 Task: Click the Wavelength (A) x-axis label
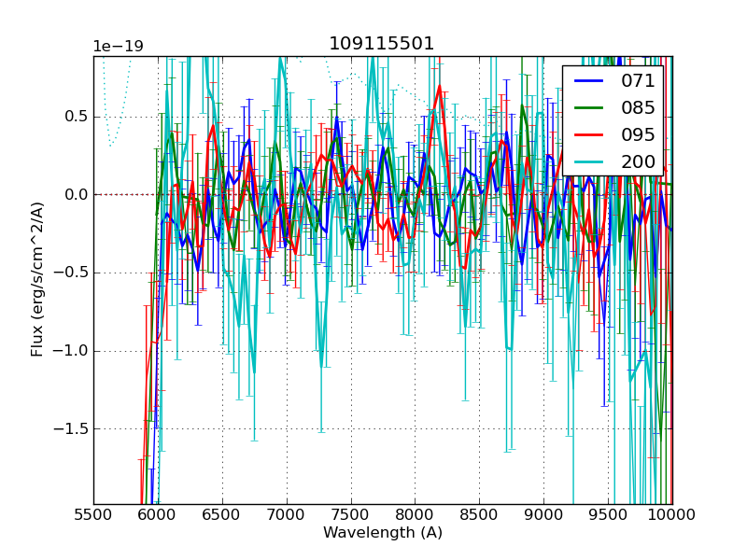point(383,533)
